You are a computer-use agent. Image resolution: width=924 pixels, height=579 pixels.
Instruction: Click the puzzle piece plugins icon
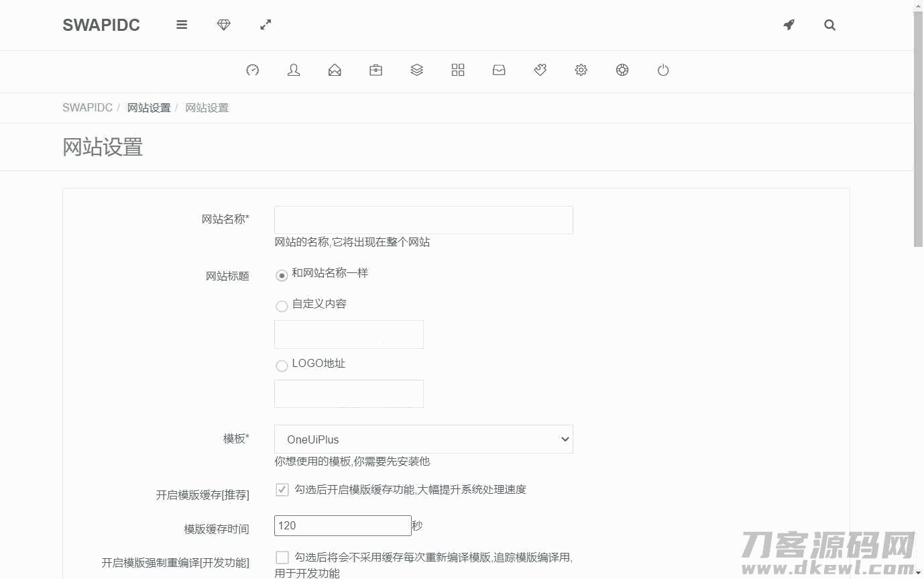pyautogui.click(x=540, y=70)
